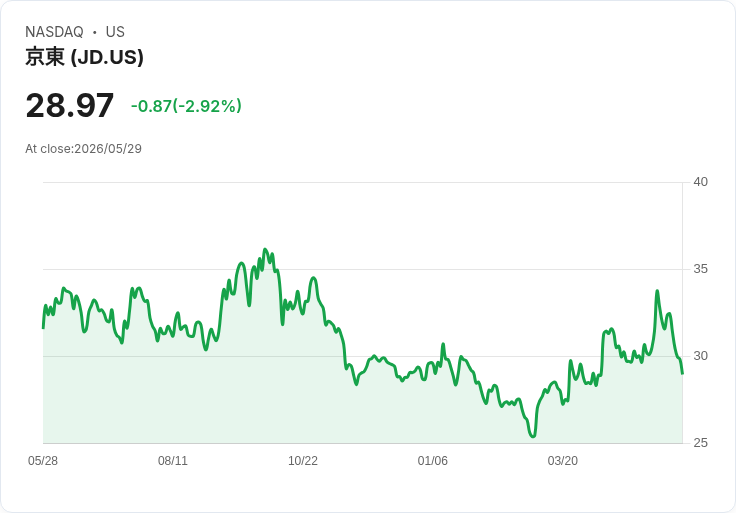Click the 35 price axis label
The height and width of the screenshot is (513, 736).
click(x=700, y=269)
